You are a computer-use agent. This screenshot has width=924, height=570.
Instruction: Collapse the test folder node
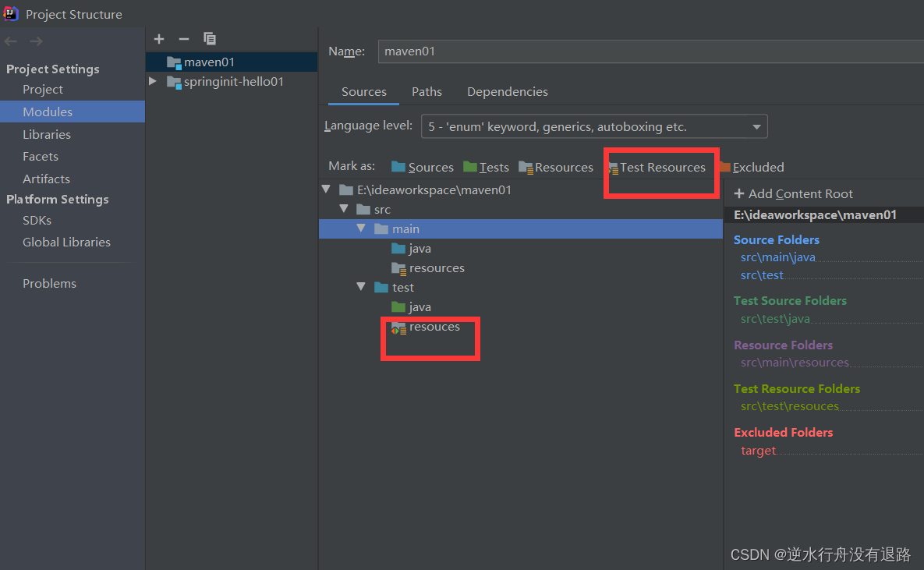point(361,286)
